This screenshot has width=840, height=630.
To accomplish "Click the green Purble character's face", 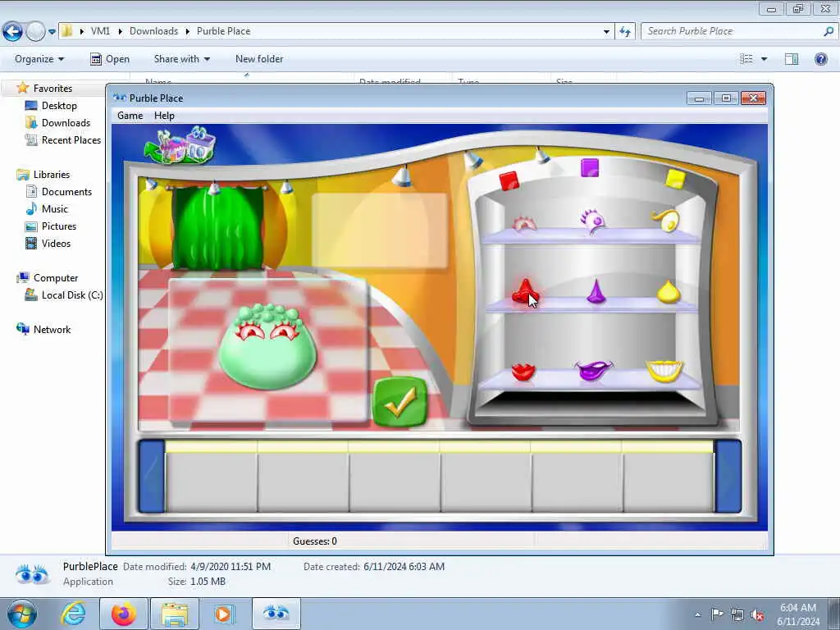I will tap(268, 347).
